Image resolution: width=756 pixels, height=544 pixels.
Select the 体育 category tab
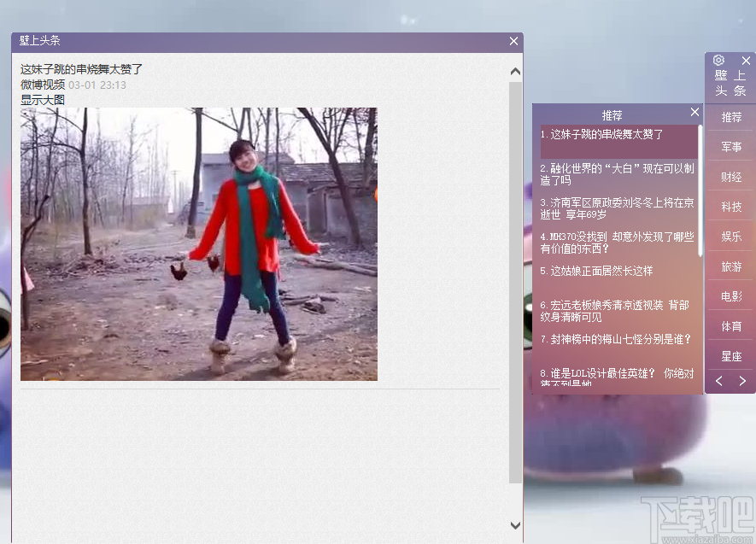(731, 326)
